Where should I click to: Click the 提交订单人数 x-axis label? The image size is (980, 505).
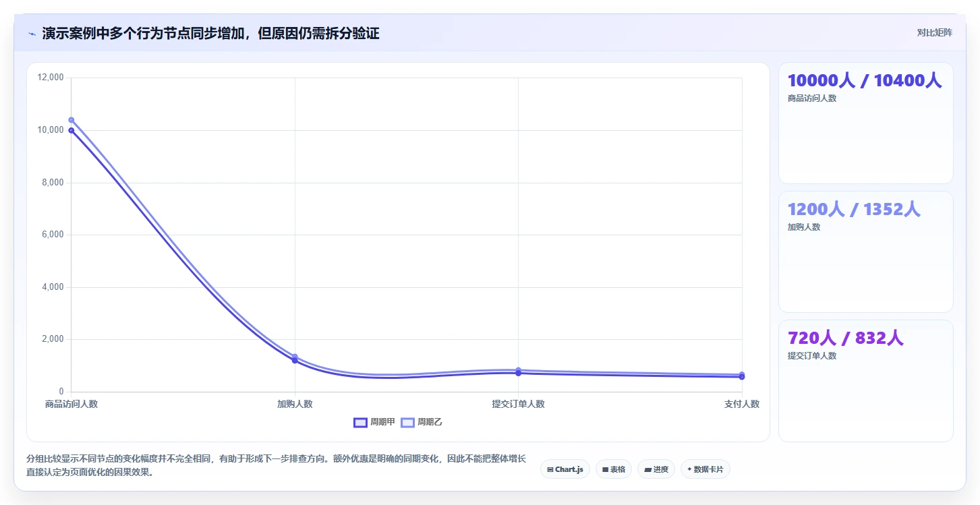pyautogui.click(x=518, y=405)
